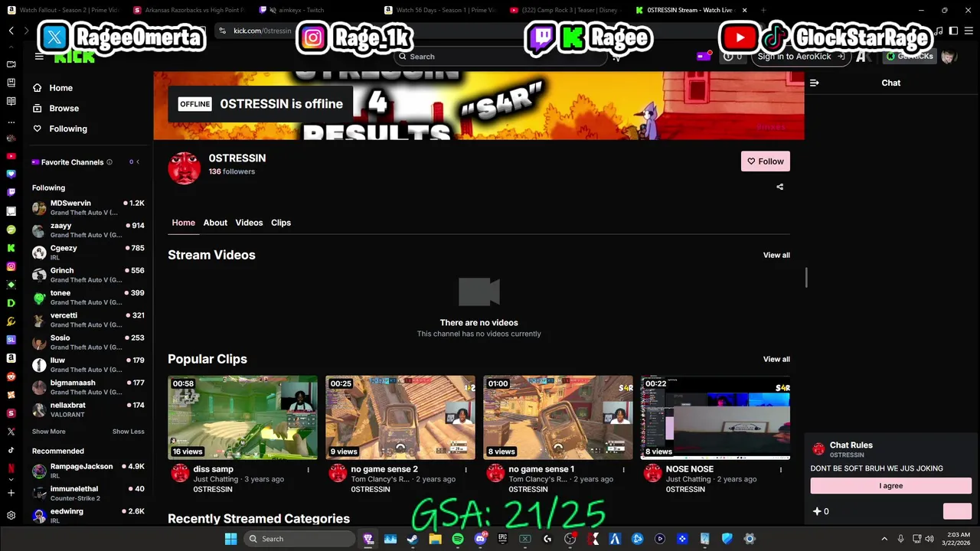Click the info icon next to Favorite Channels

coord(109,162)
